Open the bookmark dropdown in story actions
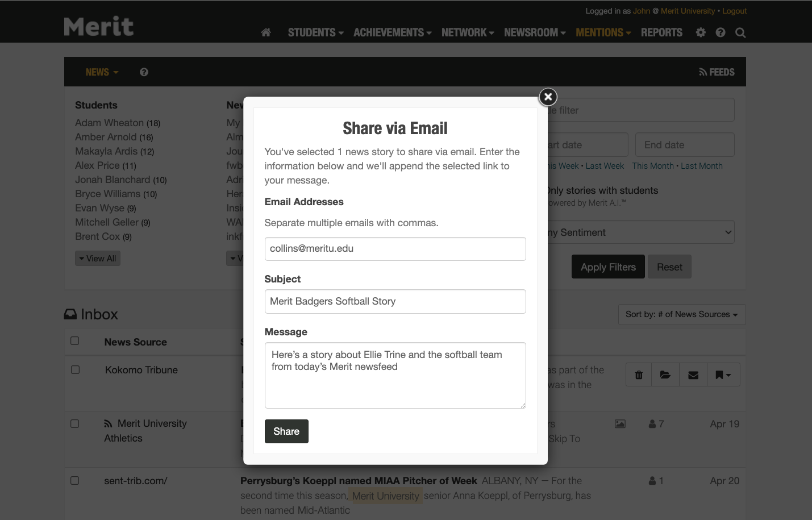 [x=723, y=375]
